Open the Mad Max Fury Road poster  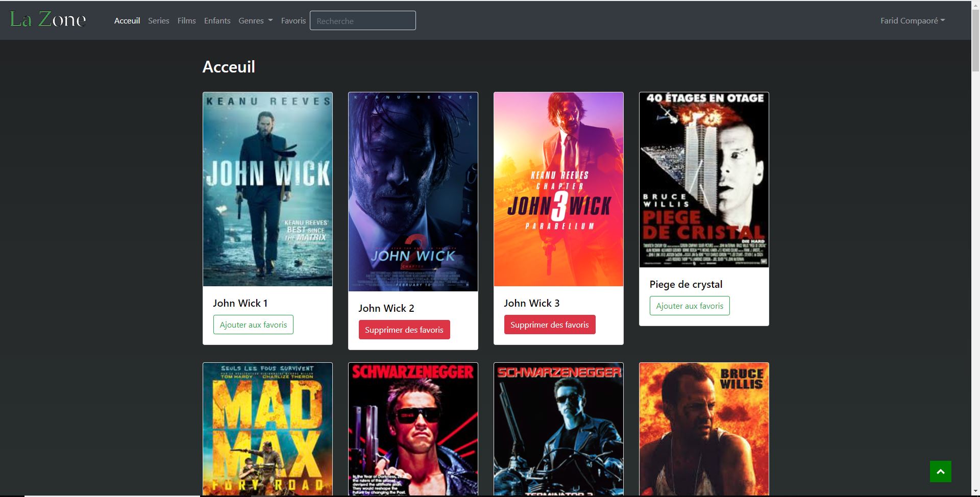tap(267, 429)
